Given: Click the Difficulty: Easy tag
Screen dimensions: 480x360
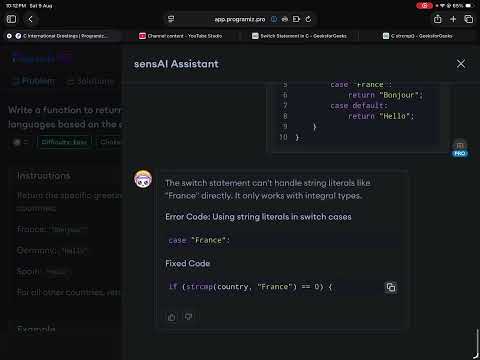Looking at the screenshot, I should click(x=64, y=142).
